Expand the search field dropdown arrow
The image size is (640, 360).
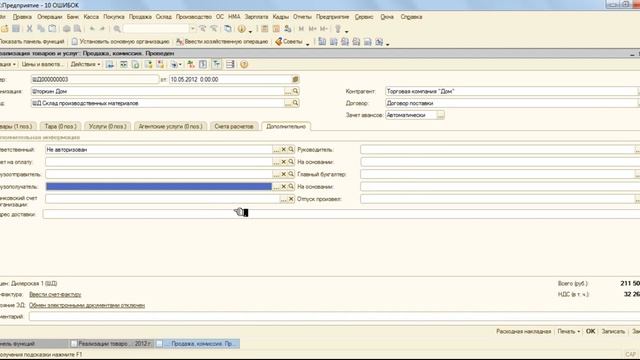(x=193, y=29)
